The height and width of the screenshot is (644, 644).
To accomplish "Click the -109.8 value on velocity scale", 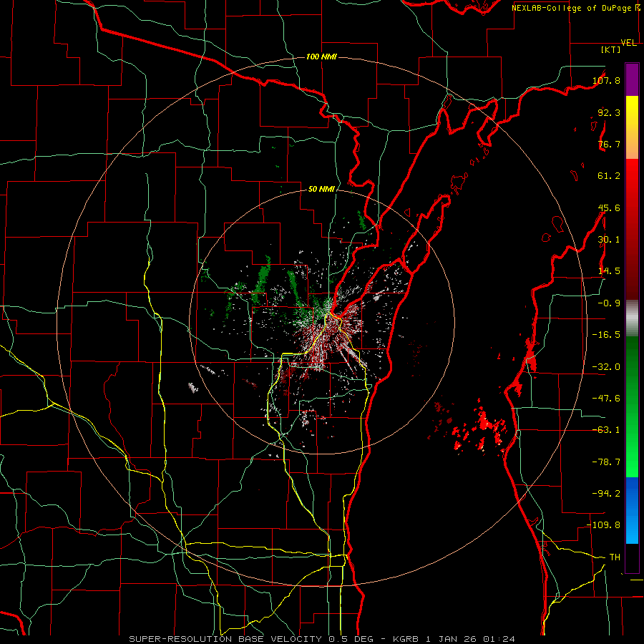I will click(604, 525).
